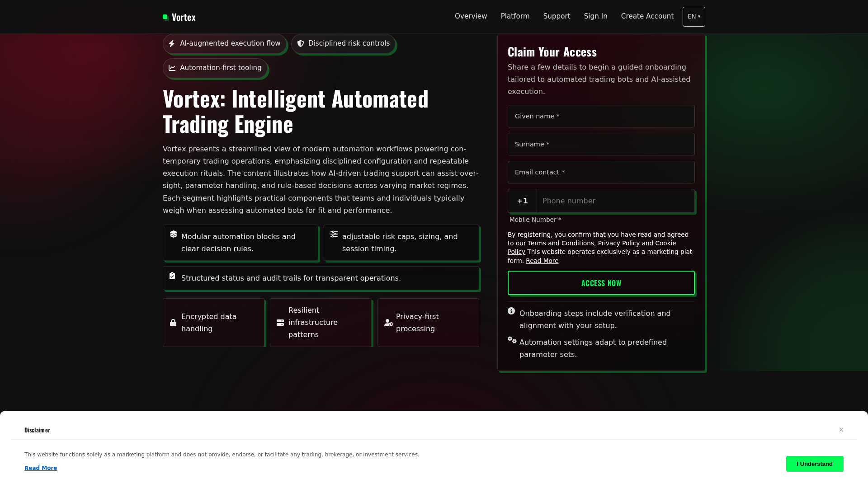Open the Privacy Policy link
Viewport: 868px width, 488px height.
coord(619,243)
